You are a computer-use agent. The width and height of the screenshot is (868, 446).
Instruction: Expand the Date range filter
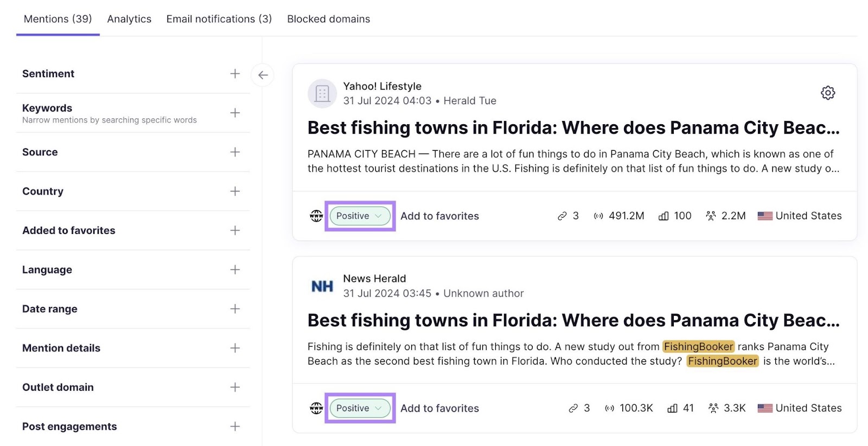click(234, 309)
